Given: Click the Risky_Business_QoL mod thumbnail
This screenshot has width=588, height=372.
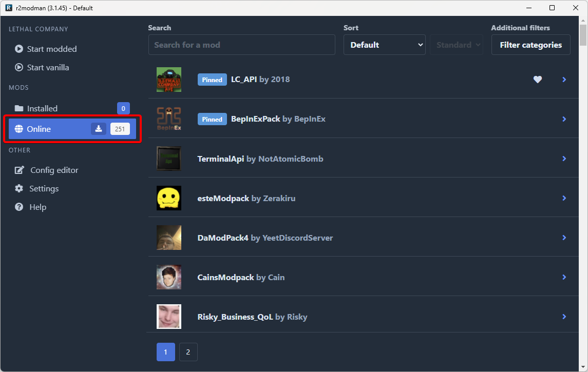Looking at the screenshot, I should (169, 317).
